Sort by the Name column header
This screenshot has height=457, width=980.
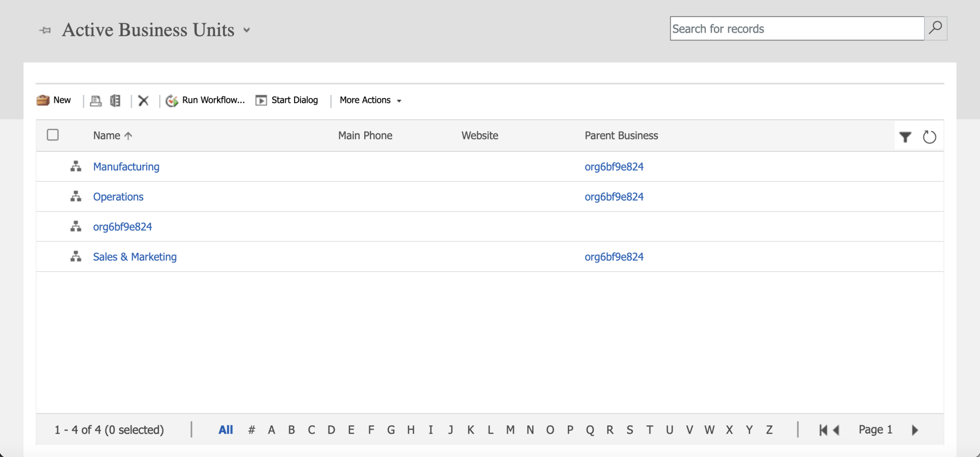(107, 135)
